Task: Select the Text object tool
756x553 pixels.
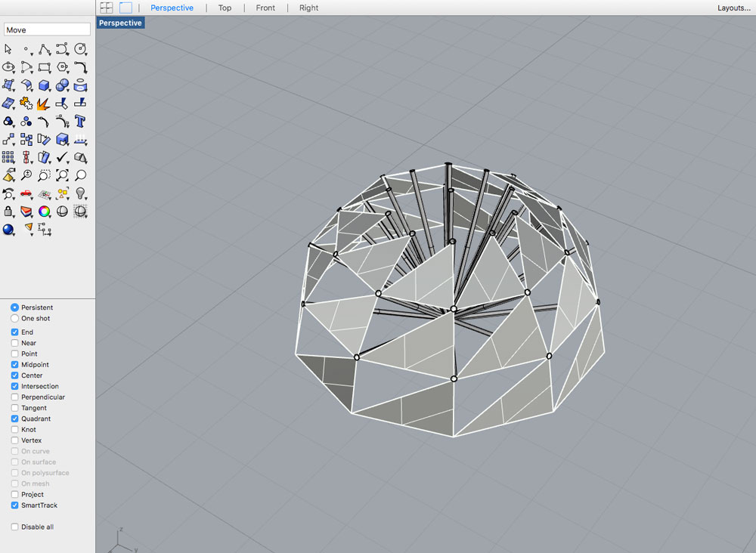Action: (81, 122)
